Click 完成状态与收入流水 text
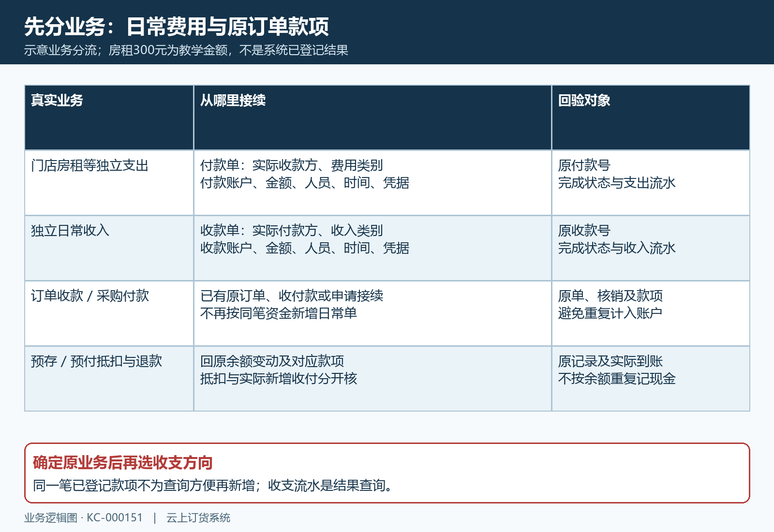Screen dimensions: 774x532 click(617, 248)
